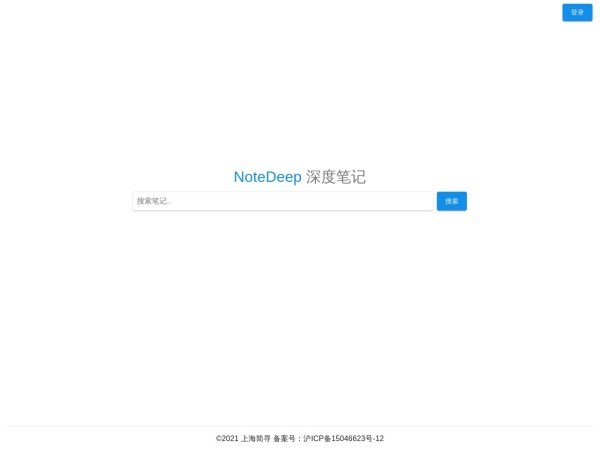The height and width of the screenshot is (450, 600).
Task: Focus the 搜索笔记 search input field
Action: tap(283, 201)
